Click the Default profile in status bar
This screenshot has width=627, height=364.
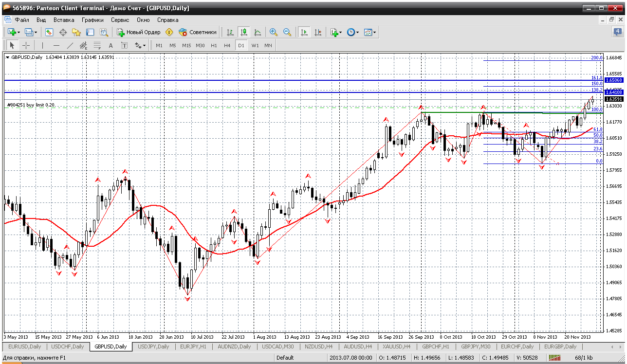pos(285,358)
